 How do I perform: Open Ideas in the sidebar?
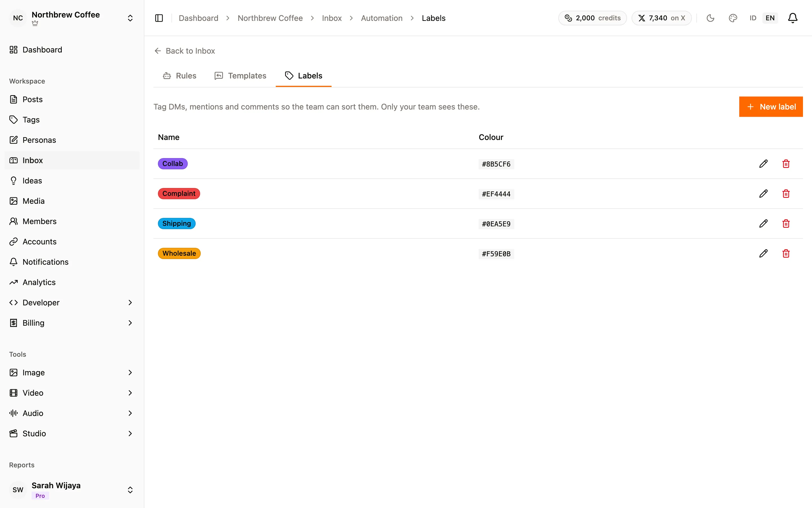(x=72, y=181)
